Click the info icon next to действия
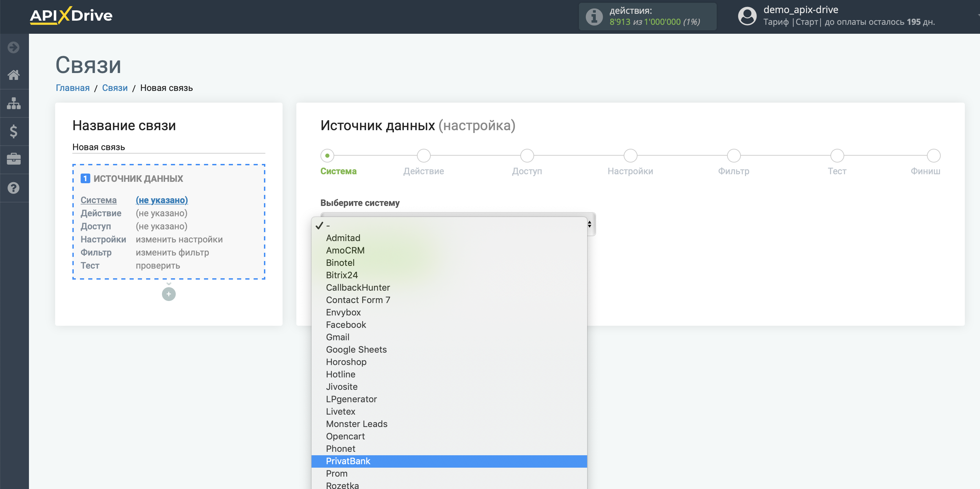The height and width of the screenshot is (489, 980). point(594,17)
